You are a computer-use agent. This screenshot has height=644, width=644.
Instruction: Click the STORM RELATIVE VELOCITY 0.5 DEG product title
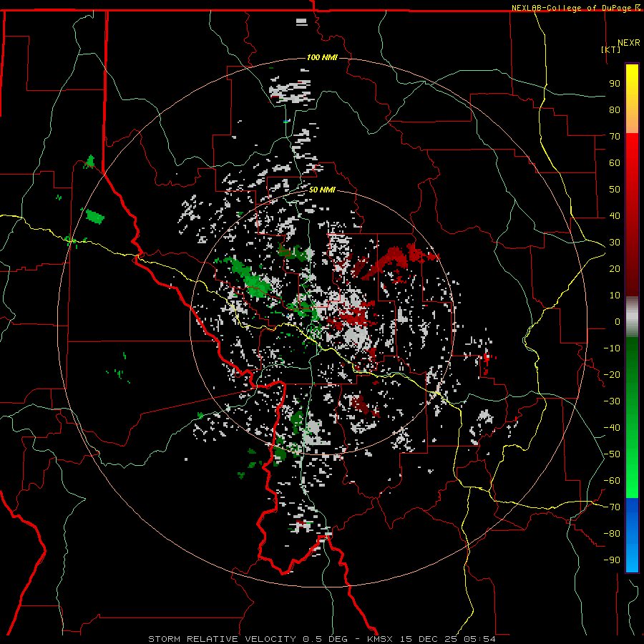coord(248,639)
